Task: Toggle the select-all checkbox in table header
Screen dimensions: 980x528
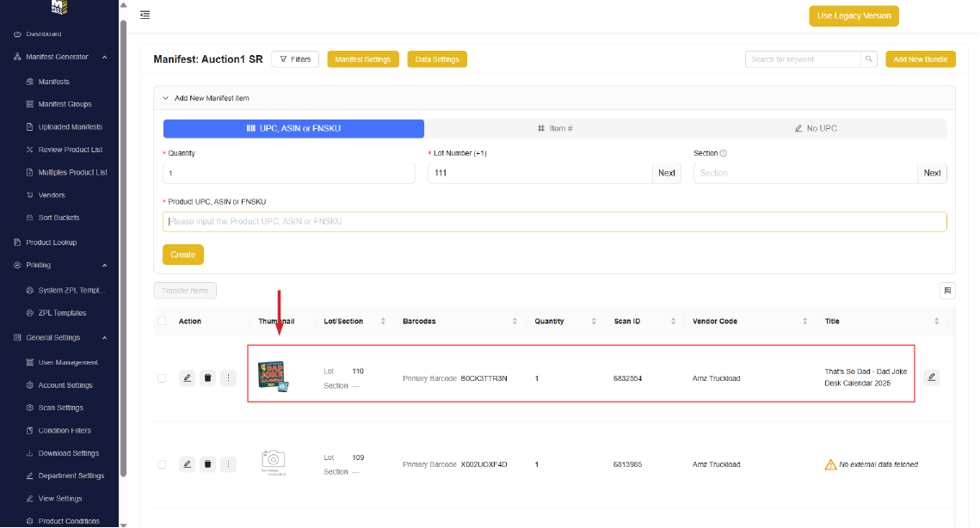Action: pos(162,322)
